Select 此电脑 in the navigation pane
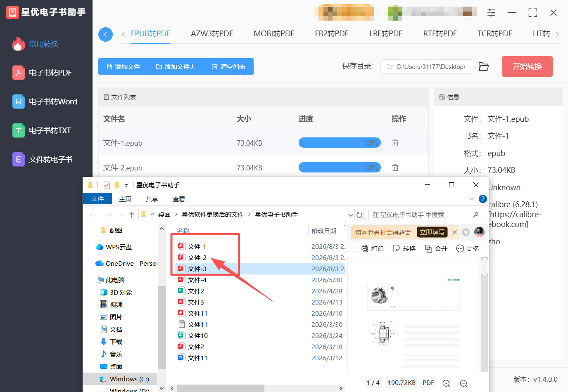The width and height of the screenshot is (568, 392). (115, 280)
